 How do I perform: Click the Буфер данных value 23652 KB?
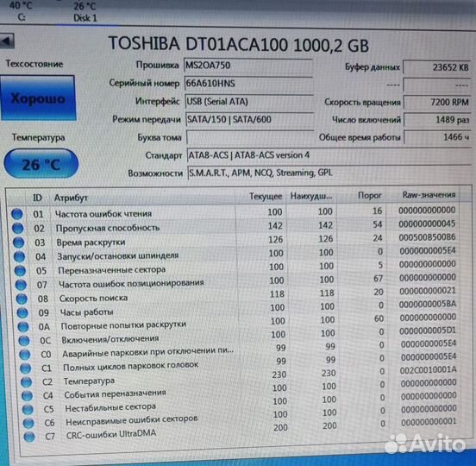click(x=437, y=67)
